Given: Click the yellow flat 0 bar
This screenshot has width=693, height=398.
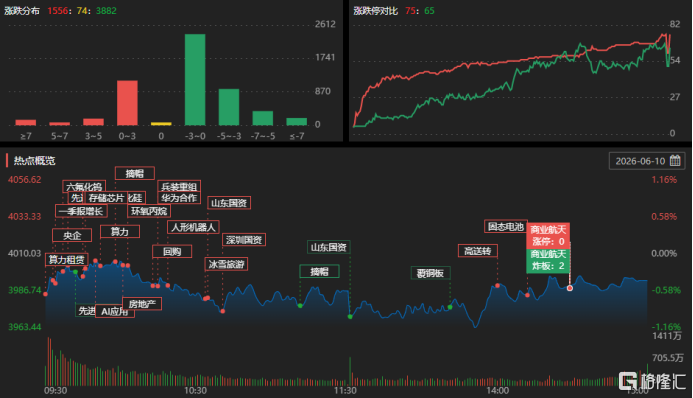Looking at the screenshot, I should [161, 124].
